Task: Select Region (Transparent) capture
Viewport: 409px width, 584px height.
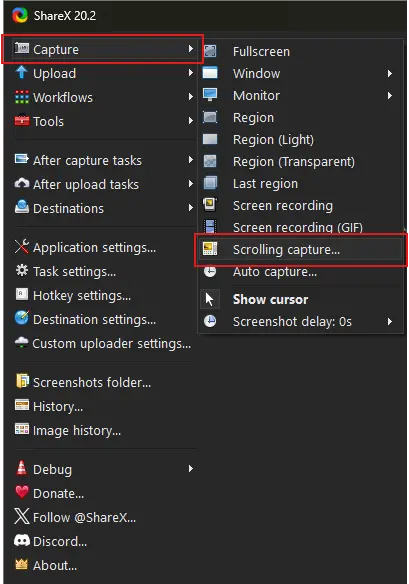Action: click(301, 161)
